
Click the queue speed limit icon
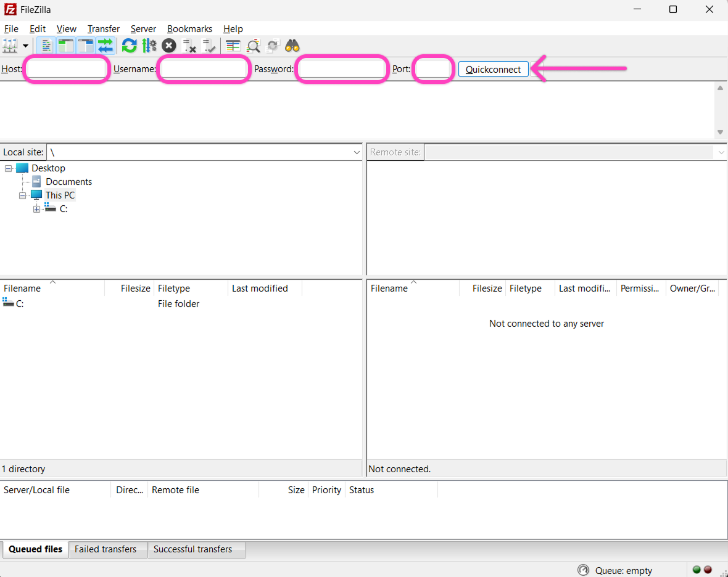coord(583,570)
